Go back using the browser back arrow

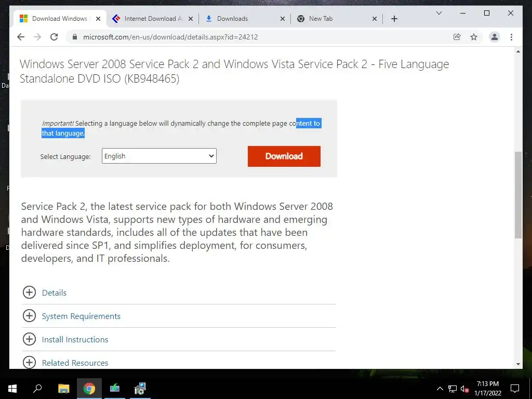point(21,37)
